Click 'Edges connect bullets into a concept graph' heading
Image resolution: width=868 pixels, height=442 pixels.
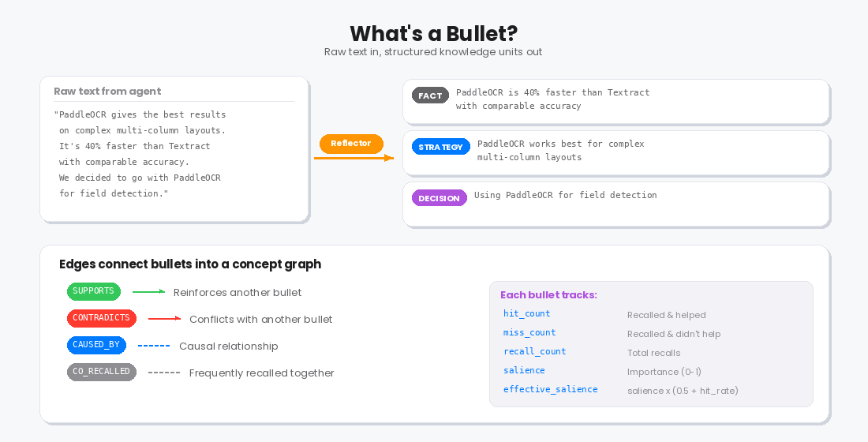coord(190,264)
